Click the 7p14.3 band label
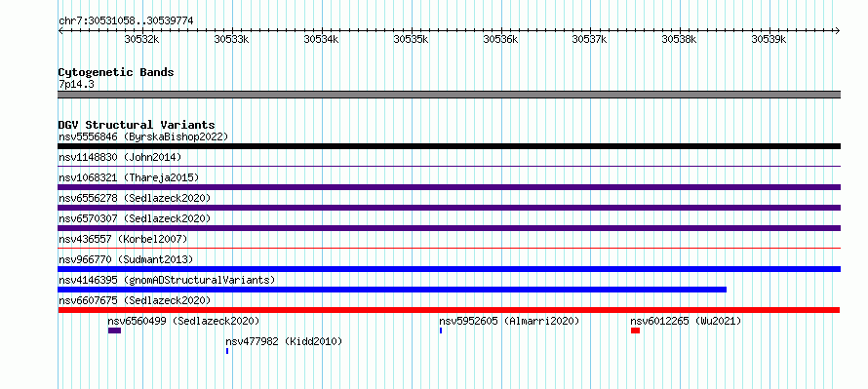The width and height of the screenshot is (868, 389). point(76,85)
